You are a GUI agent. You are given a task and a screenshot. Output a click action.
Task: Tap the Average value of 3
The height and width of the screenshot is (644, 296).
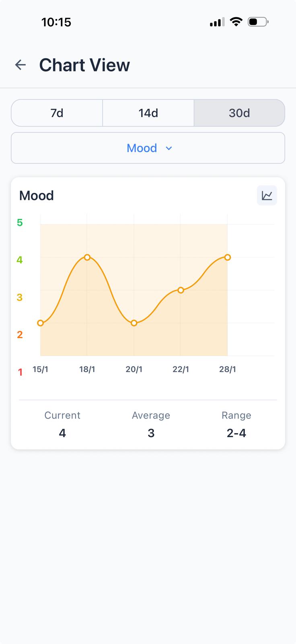(151, 433)
